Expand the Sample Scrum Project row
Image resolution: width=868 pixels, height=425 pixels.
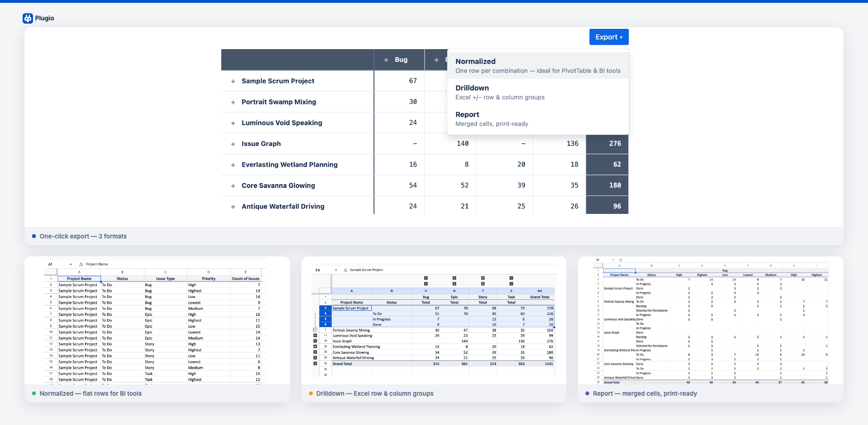(233, 81)
